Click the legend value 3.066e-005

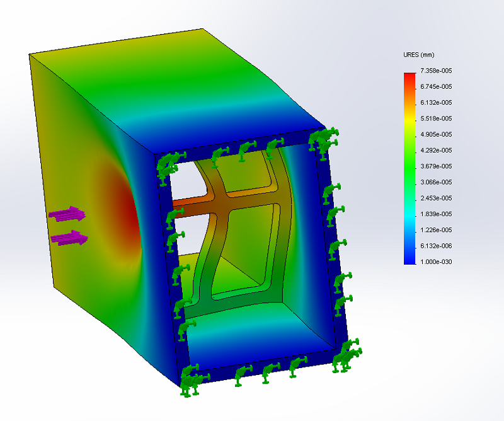pyautogui.click(x=436, y=182)
